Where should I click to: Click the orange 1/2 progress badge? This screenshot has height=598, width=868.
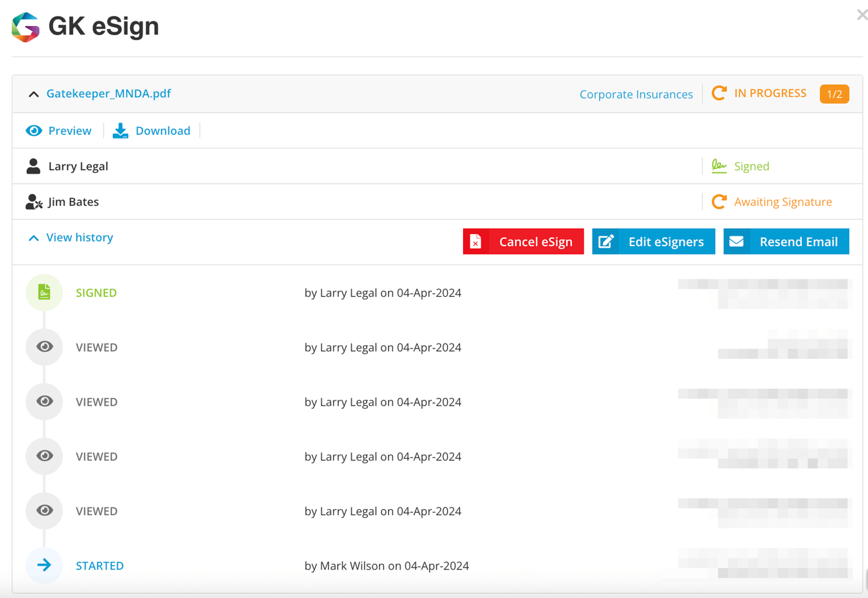pos(834,93)
